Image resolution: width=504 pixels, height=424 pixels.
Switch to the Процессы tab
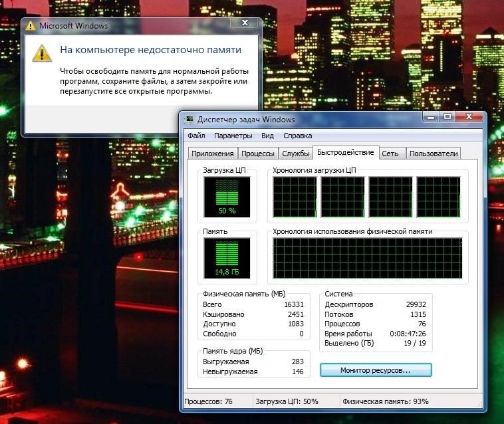[x=258, y=154]
